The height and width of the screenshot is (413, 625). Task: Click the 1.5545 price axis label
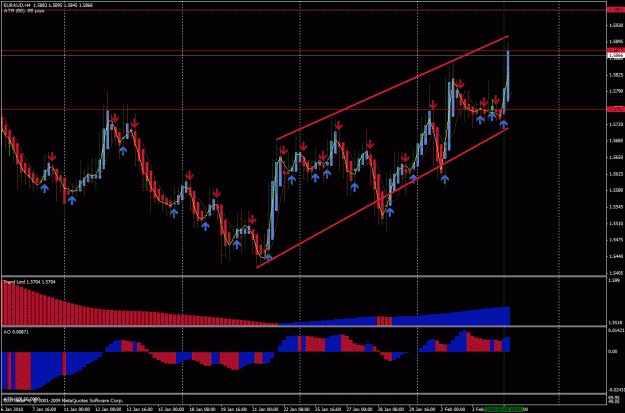(x=616, y=207)
